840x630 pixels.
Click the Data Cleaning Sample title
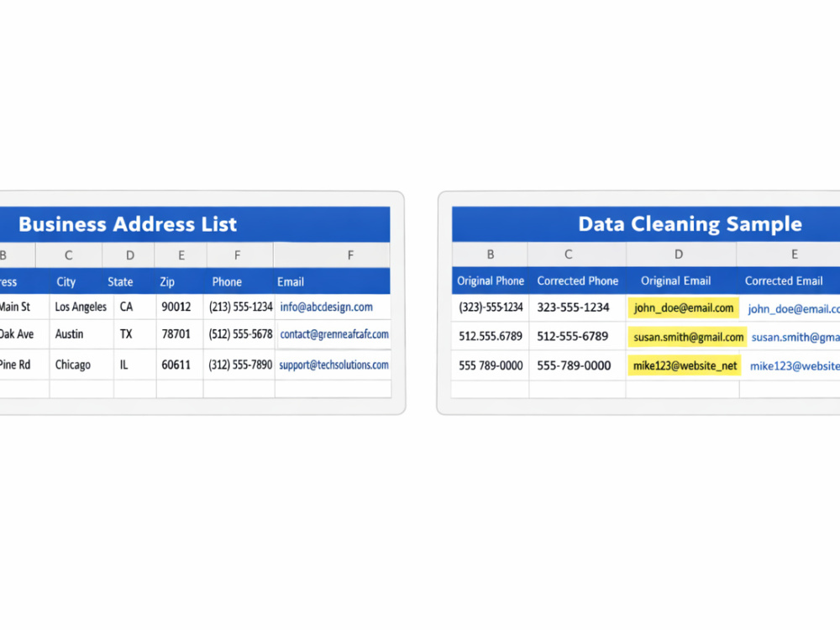(x=690, y=224)
